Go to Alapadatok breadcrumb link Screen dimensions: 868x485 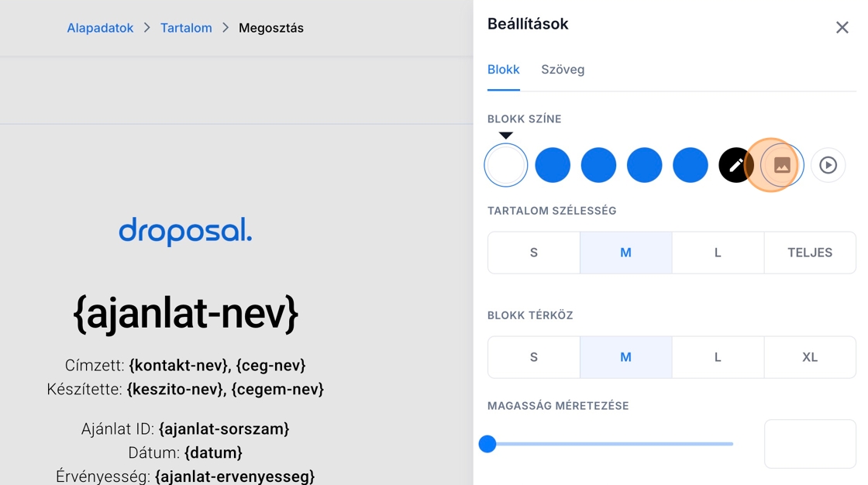(100, 28)
